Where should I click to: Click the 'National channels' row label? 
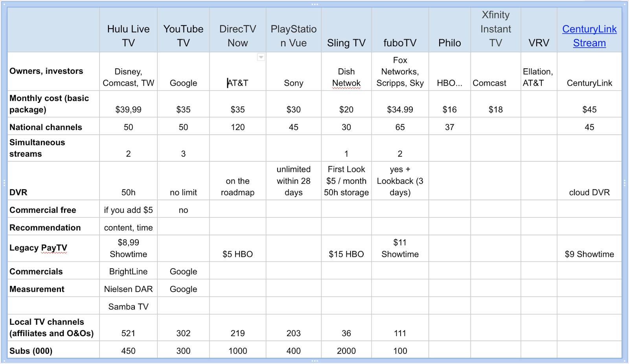point(46,127)
